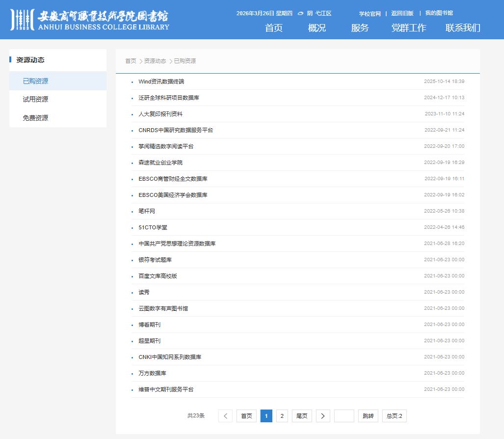This screenshot has width=504, height=439.
Task: Select 服务 in the top navigation
Action: pos(360,28)
